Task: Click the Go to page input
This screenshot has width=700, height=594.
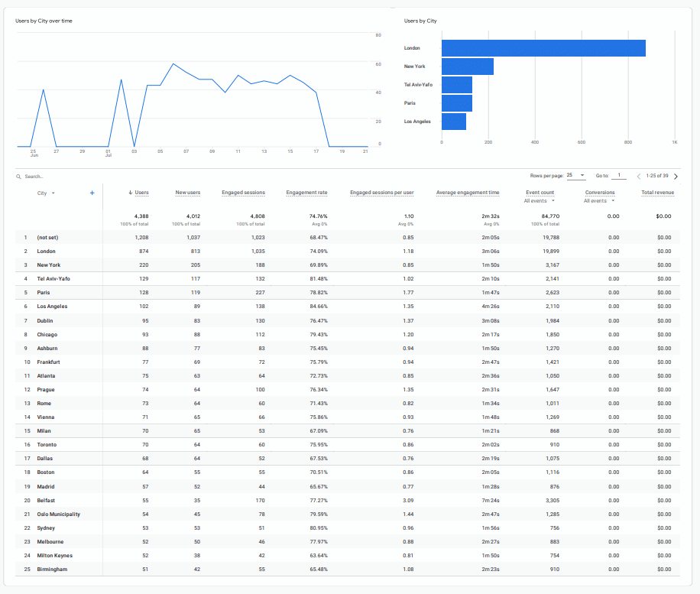Action: click(x=619, y=176)
